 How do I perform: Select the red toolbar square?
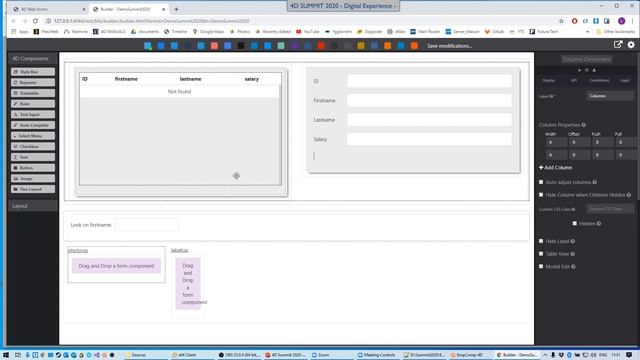(321, 46)
